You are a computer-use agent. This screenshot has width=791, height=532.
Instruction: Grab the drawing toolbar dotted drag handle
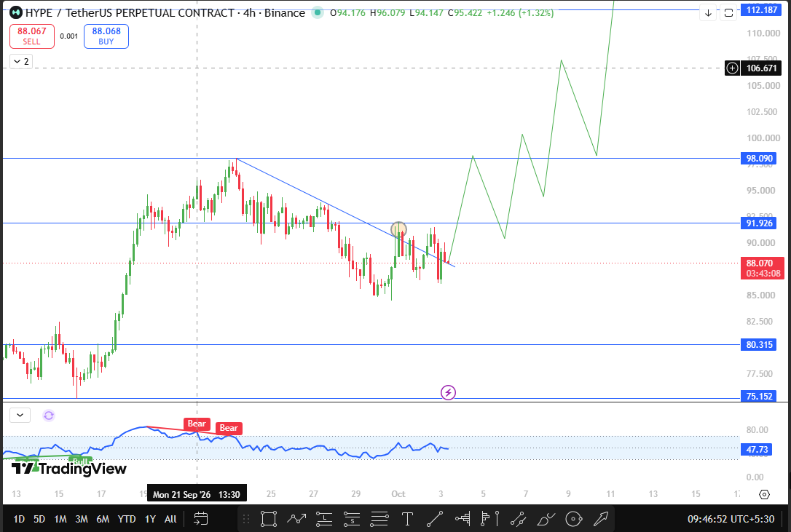246,519
